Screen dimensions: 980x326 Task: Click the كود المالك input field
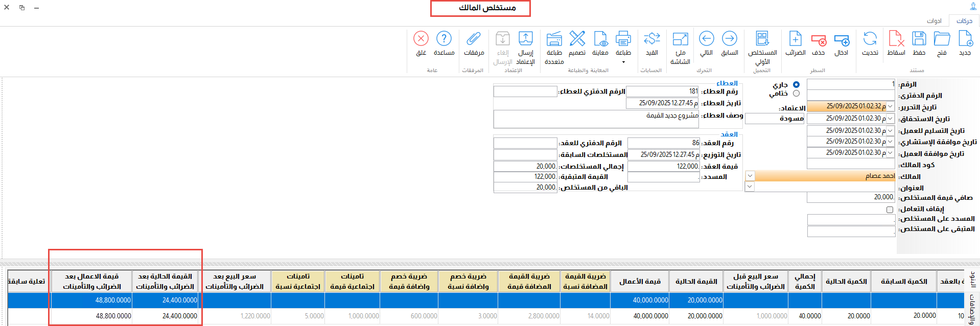851,164
